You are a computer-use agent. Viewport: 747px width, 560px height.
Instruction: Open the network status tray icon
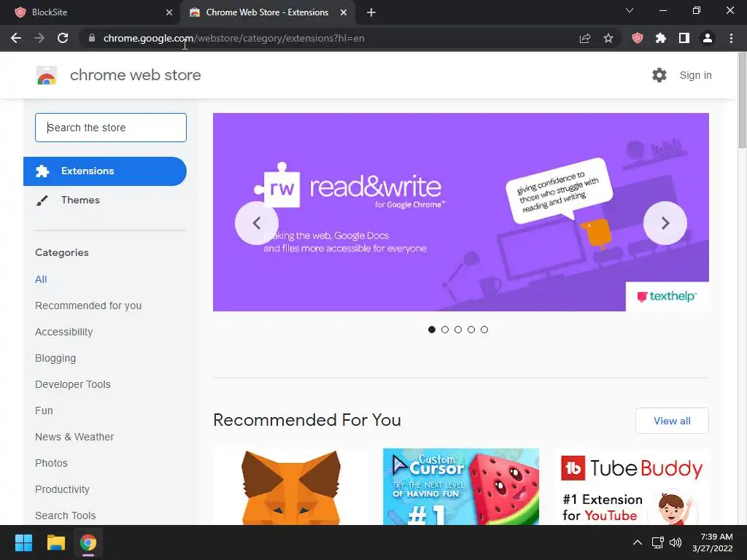(x=658, y=542)
